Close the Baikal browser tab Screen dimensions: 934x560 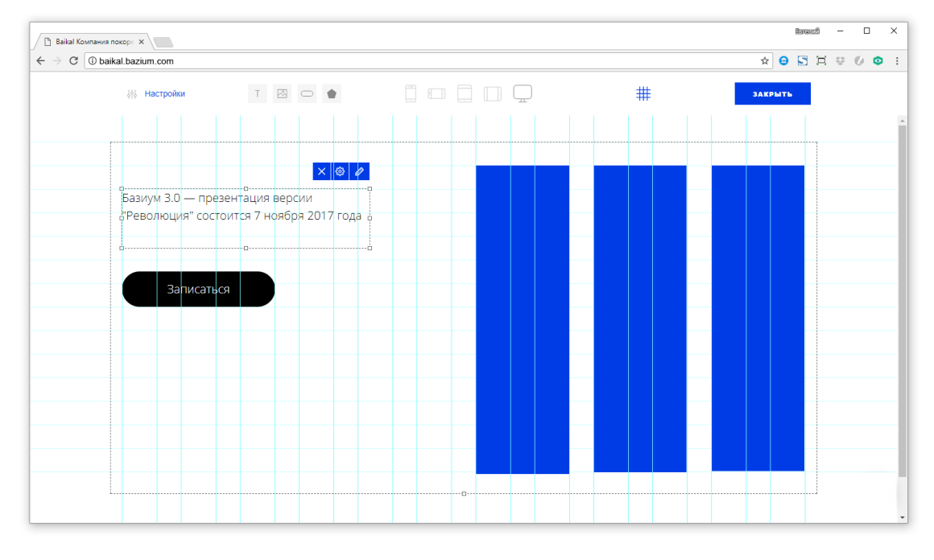click(x=141, y=42)
